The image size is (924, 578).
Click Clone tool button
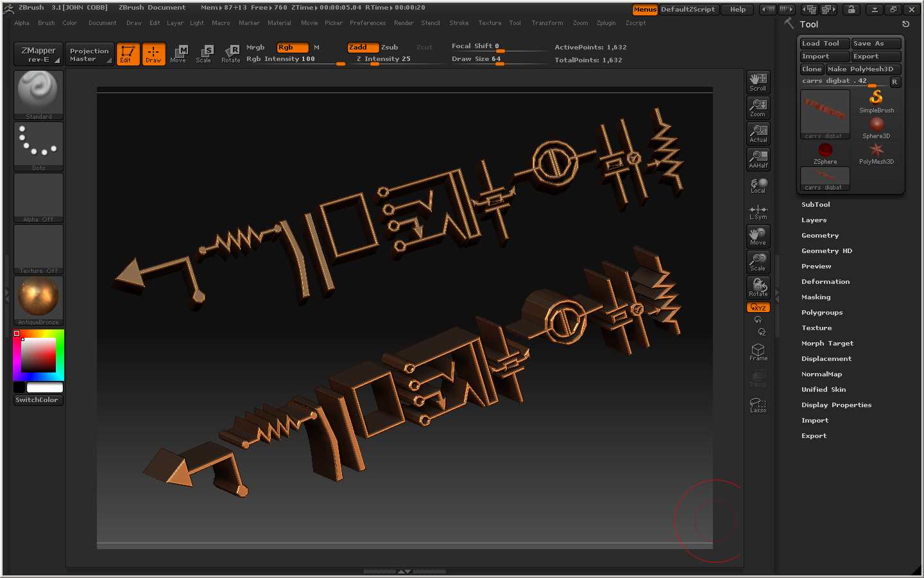pyautogui.click(x=812, y=69)
